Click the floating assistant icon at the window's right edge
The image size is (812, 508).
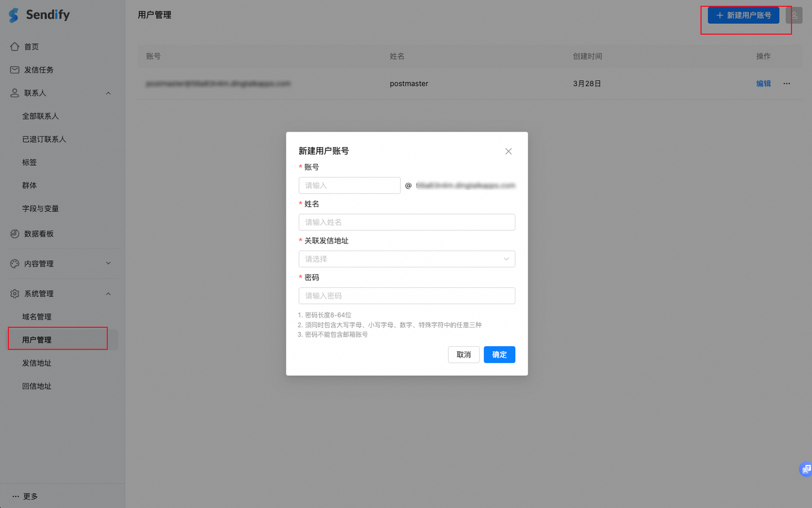tap(806, 469)
